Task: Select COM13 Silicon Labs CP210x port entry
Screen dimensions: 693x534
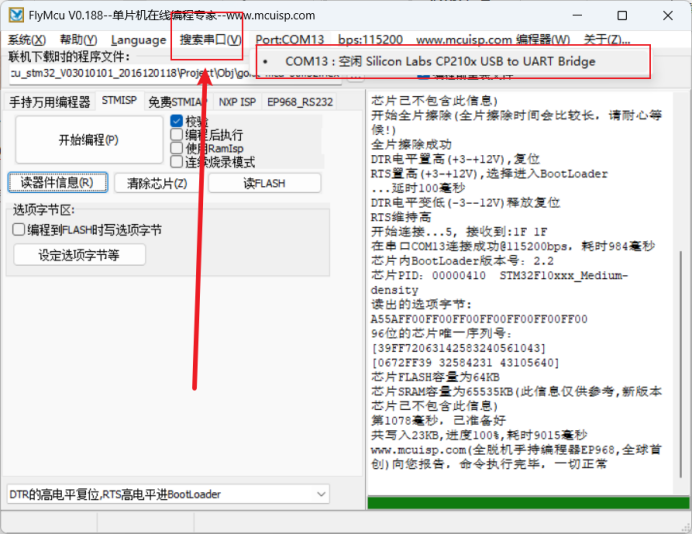Action: [x=451, y=61]
